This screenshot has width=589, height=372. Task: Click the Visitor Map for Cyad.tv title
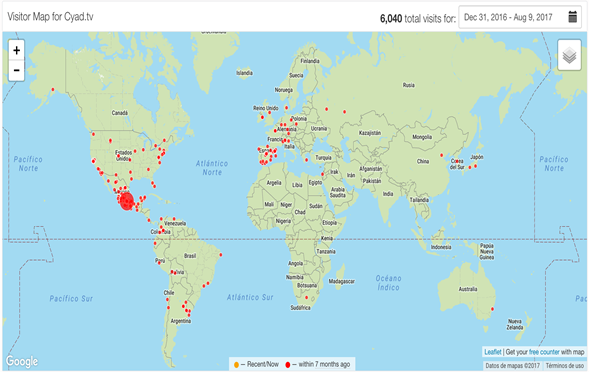(x=50, y=17)
